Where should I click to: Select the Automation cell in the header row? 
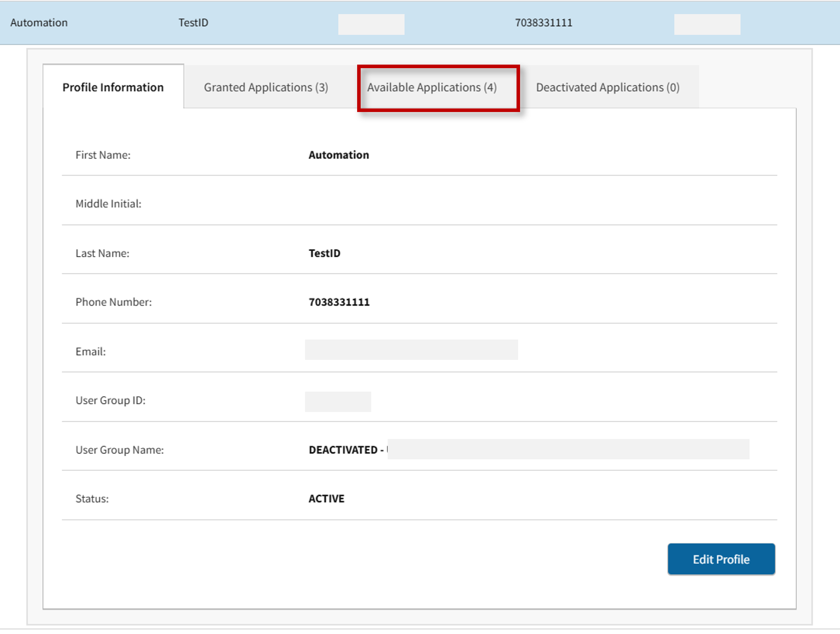click(39, 23)
